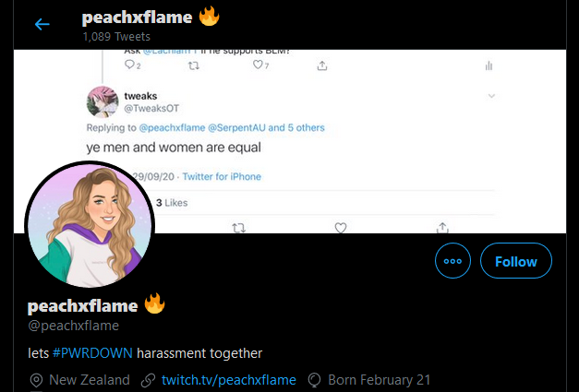Click the back arrow in the header
The width and height of the screenshot is (579, 392).
pos(42,24)
